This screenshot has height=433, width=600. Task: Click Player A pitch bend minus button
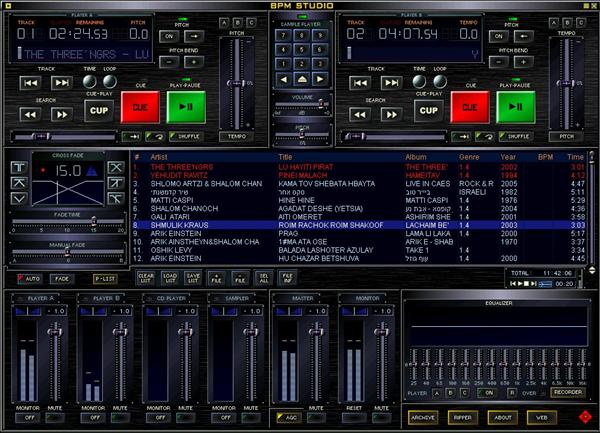point(169,62)
